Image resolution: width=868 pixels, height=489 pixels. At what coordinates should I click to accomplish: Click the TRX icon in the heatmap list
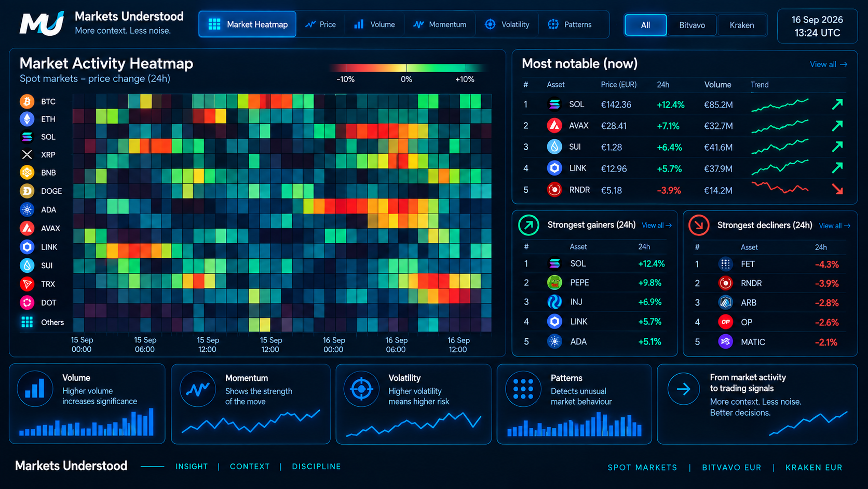click(x=27, y=284)
